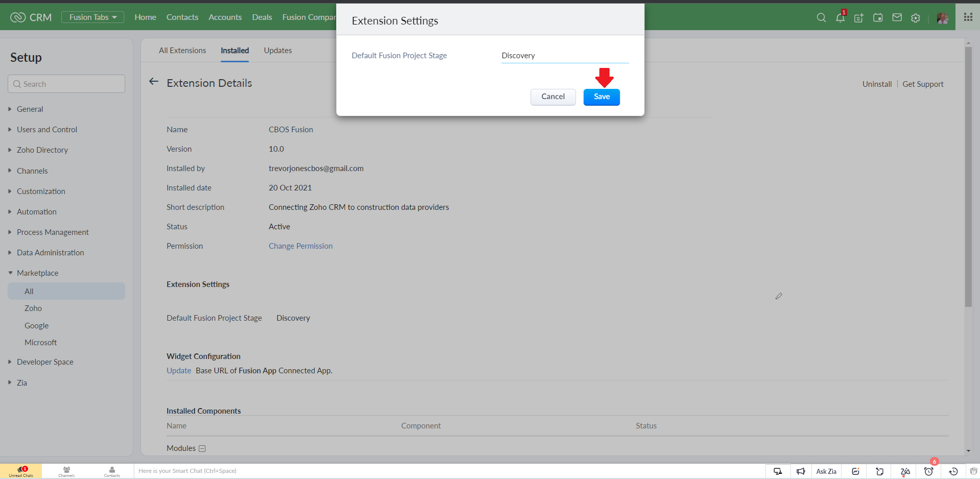980x479 pixels.
Task: Collapse the Marketplace section
Action: click(37, 273)
